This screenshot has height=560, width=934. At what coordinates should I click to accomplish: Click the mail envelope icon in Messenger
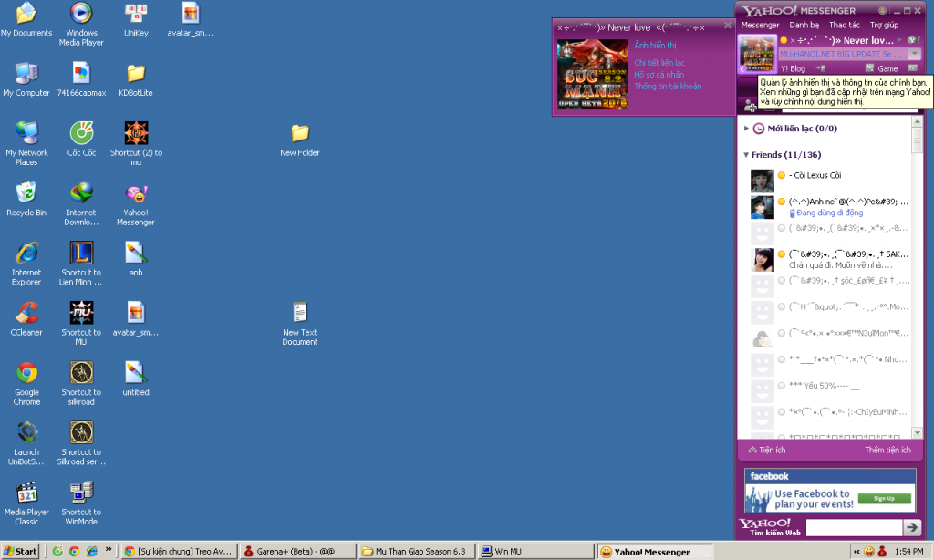(912, 68)
